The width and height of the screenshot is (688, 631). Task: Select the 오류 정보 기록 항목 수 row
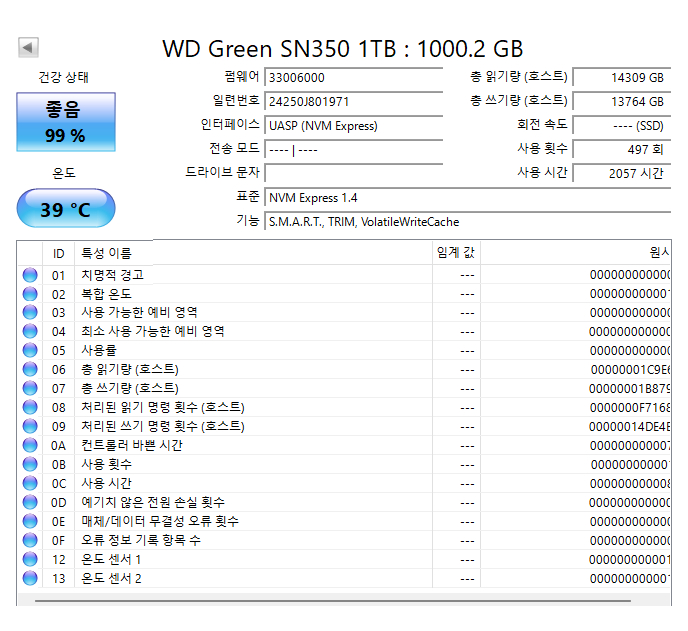pyautogui.click(x=344, y=540)
